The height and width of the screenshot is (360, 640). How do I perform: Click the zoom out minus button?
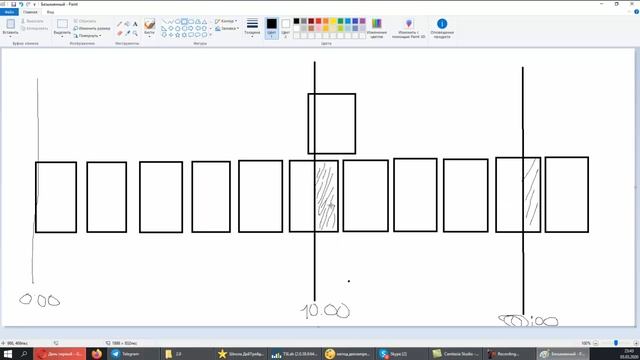pyautogui.click(x=596, y=343)
